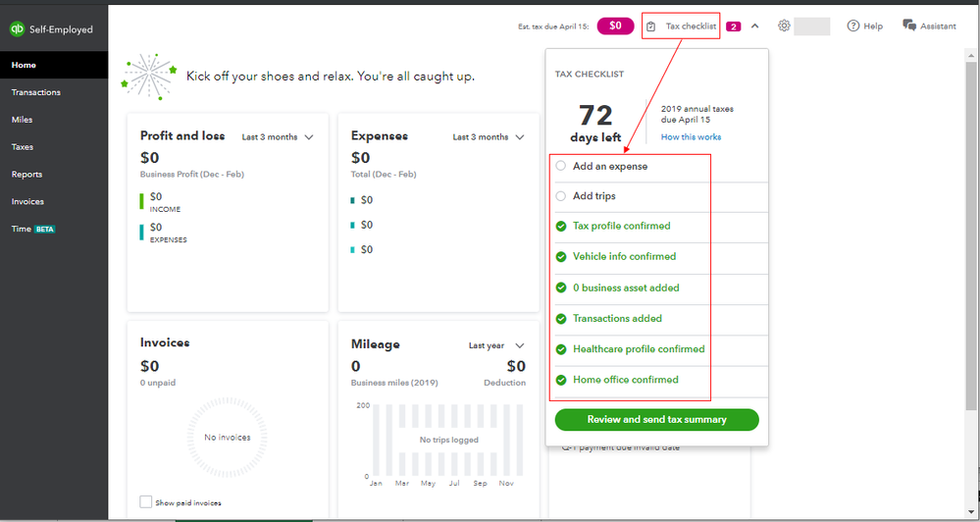Click green check beside Home office confirmed
The width and height of the screenshot is (980, 522).
coord(561,380)
